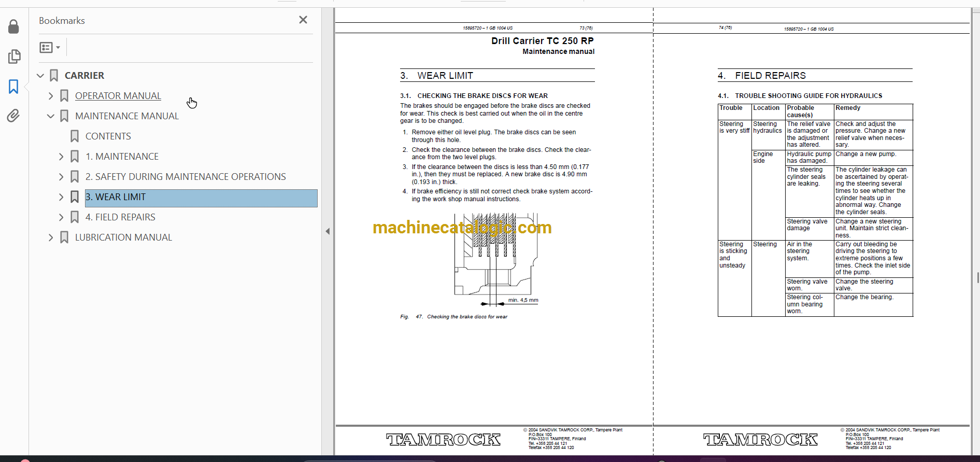The width and height of the screenshot is (980, 462).
Task: Jump to the MAINTENANCE MANUAL bookmark
Action: 127,116
